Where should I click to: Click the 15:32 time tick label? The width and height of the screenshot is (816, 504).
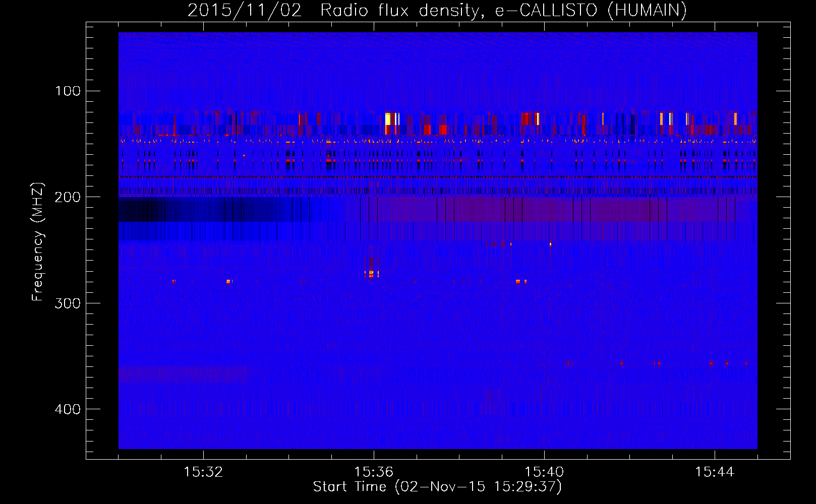(203, 472)
